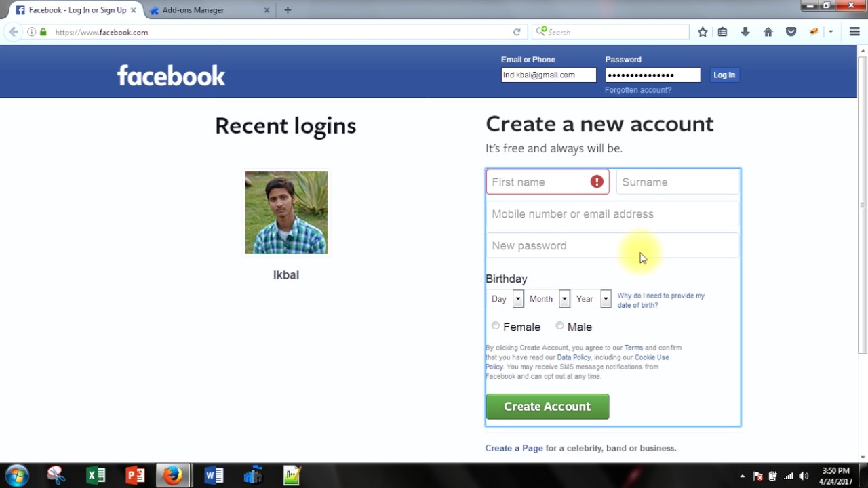This screenshot has width=868, height=488.
Task: Click Create a Page link
Action: (514, 448)
